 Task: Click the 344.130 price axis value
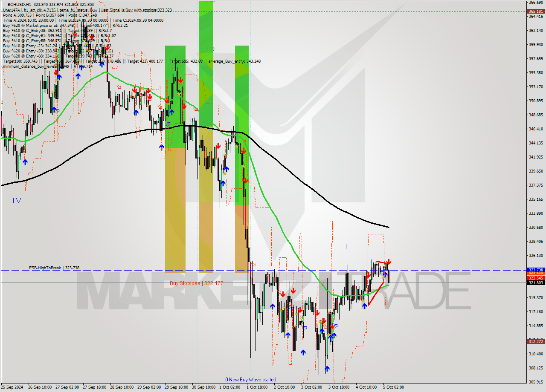tap(535, 143)
